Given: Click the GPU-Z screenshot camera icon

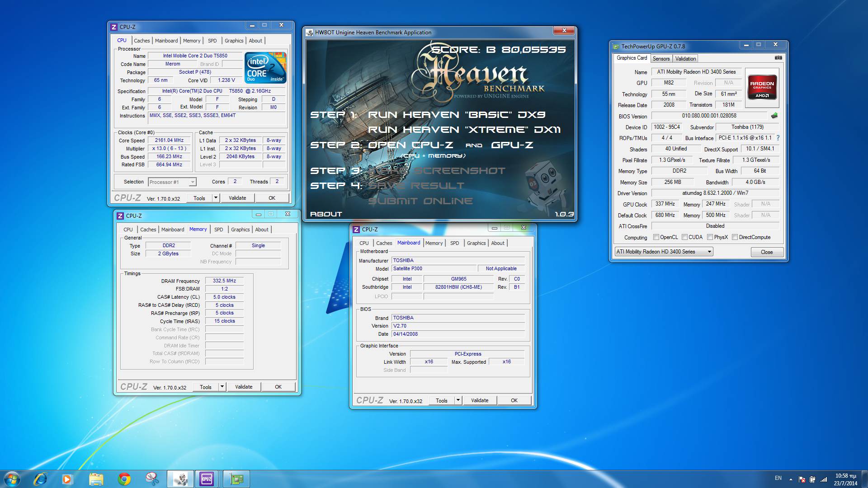Looking at the screenshot, I should (x=778, y=58).
